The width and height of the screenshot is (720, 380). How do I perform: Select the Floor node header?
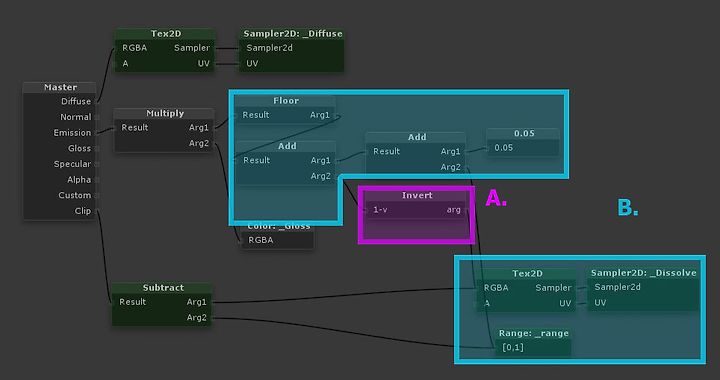point(286,101)
